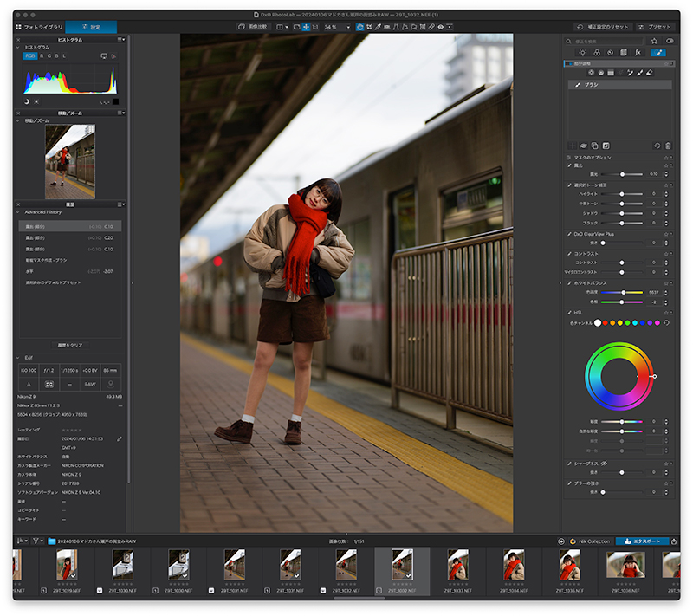Switch to the 設定 tab
693x616 pixels.
(x=91, y=27)
